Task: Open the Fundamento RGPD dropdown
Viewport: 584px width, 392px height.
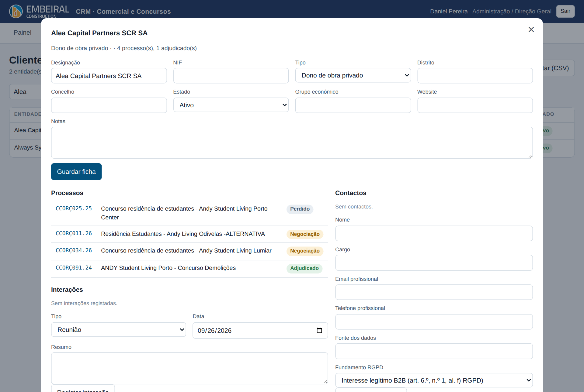Action: 434,380
